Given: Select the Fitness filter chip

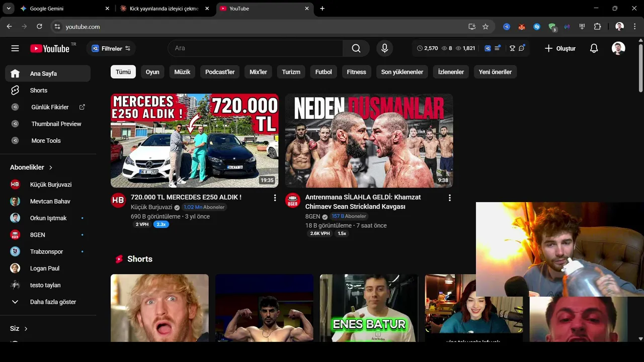Looking at the screenshot, I should [x=356, y=72].
